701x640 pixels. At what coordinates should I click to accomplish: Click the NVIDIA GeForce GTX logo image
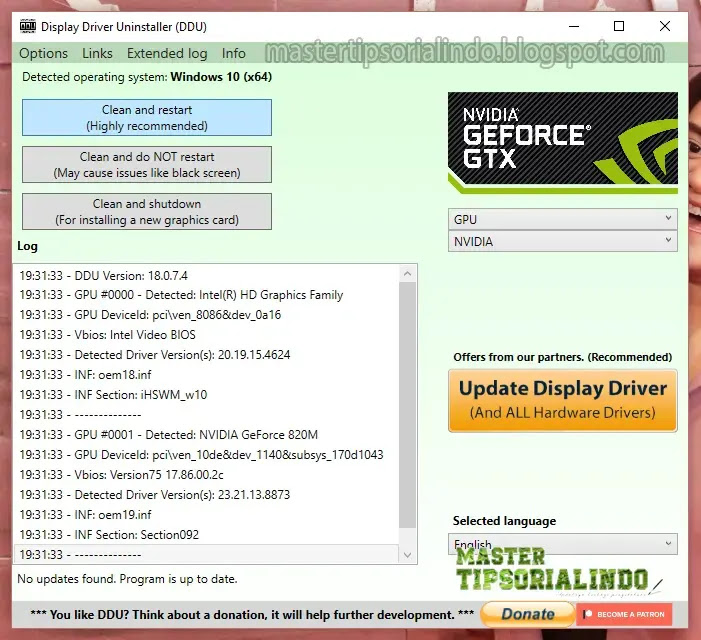point(562,143)
